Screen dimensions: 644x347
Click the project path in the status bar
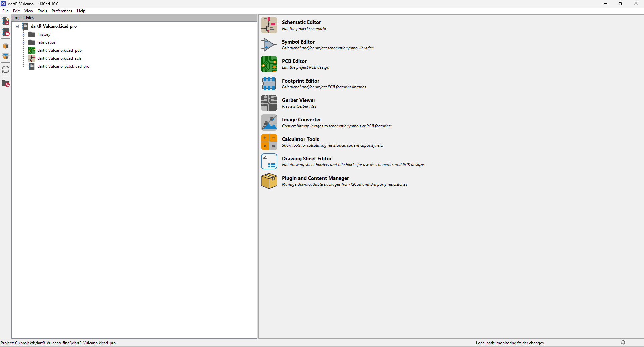click(x=58, y=343)
